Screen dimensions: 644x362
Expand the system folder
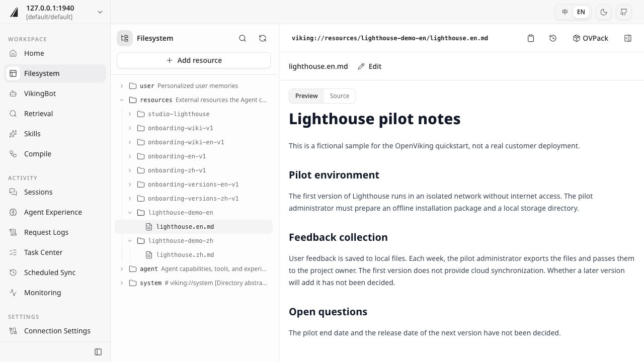[x=122, y=283]
